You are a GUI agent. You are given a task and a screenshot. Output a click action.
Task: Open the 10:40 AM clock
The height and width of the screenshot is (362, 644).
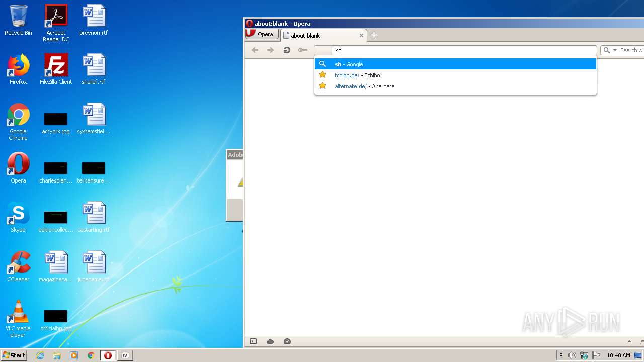click(x=618, y=355)
